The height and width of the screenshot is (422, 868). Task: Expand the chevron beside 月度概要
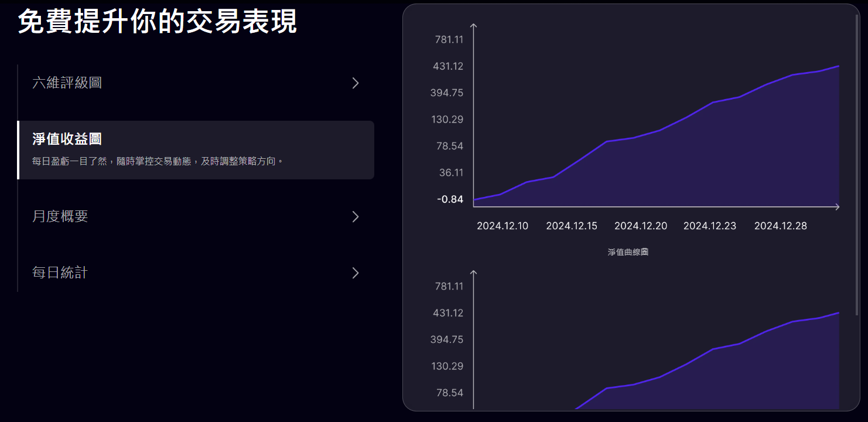point(355,217)
